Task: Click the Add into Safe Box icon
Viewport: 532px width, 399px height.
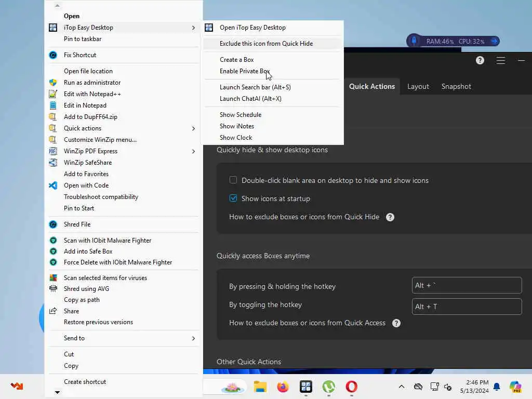Action: (54, 251)
